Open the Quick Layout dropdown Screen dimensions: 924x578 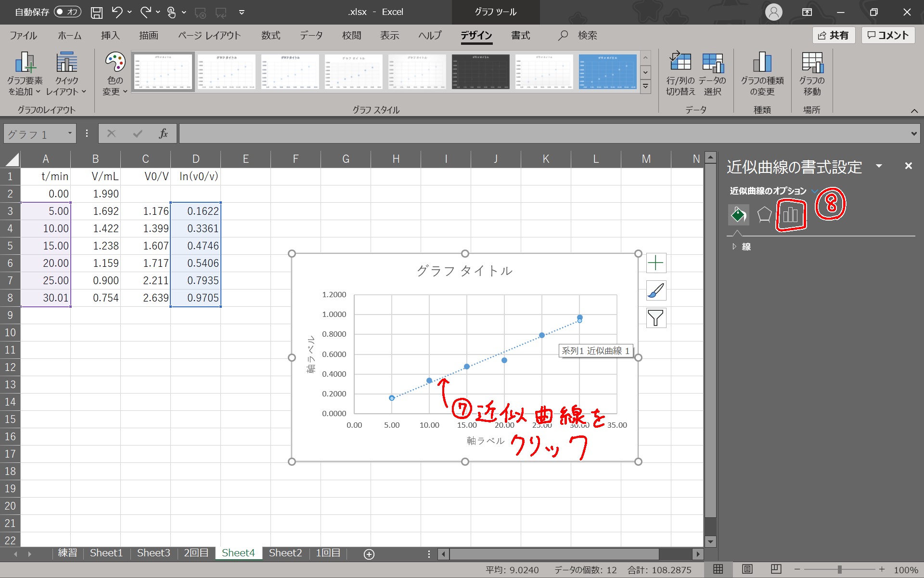[66, 73]
